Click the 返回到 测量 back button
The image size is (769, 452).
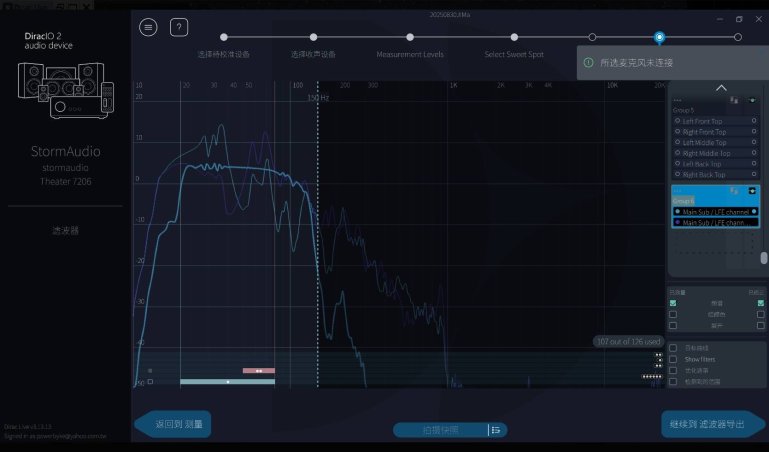(x=178, y=425)
